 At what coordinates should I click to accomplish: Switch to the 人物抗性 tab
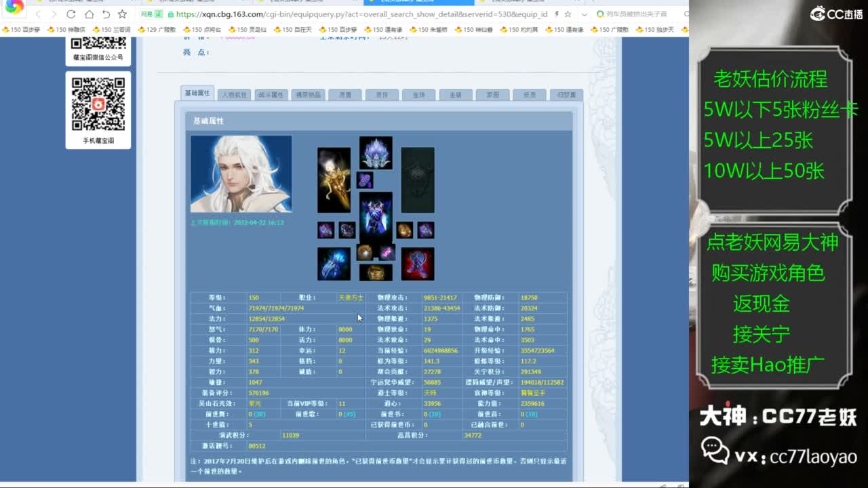coord(235,95)
